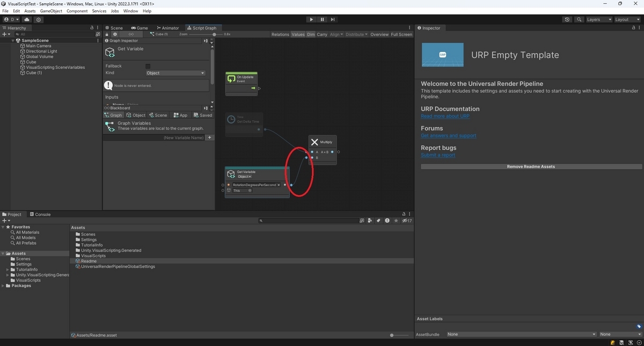
Task: Switch to the Console tab
Action: pos(40,214)
